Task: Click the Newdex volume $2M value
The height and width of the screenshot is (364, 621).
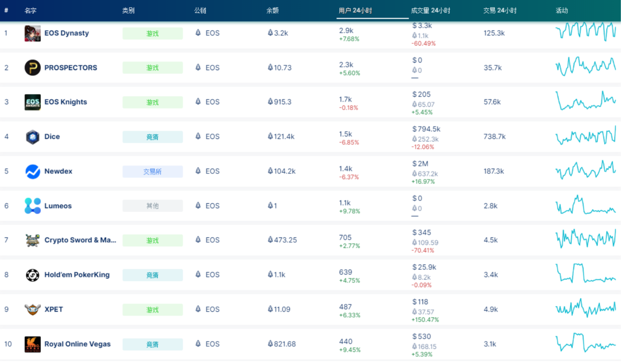Action: coord(421,164)
